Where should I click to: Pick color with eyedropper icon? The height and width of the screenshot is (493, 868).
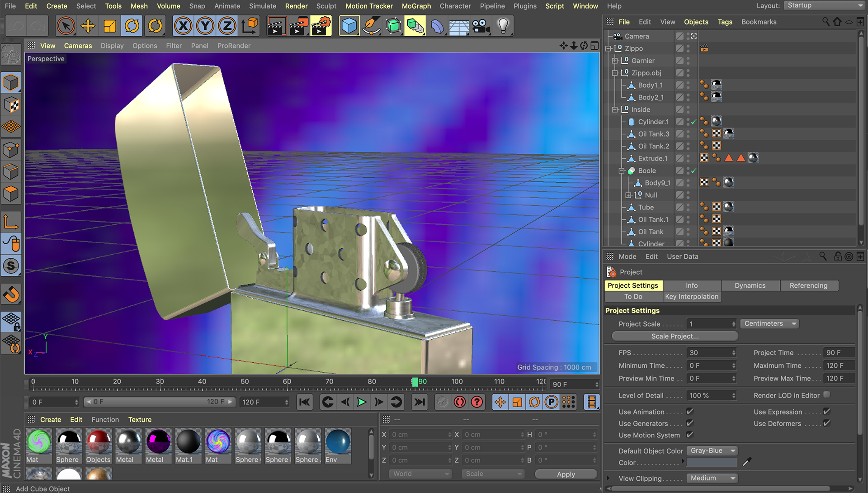pos(747,462)
